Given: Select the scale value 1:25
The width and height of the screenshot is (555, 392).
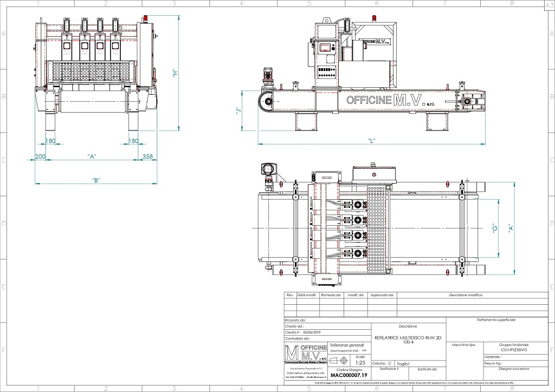Looking at the screenshot, I should 360,363.
